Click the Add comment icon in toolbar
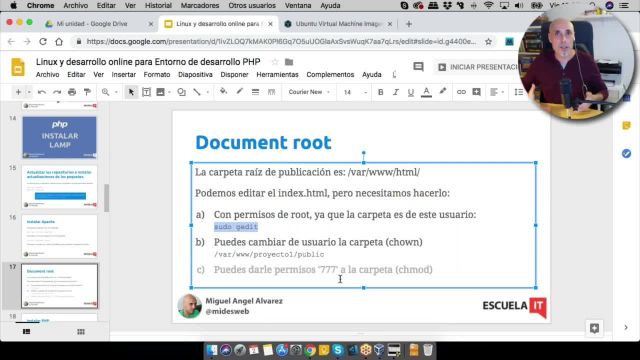The image size is (640, 360). 476,92
